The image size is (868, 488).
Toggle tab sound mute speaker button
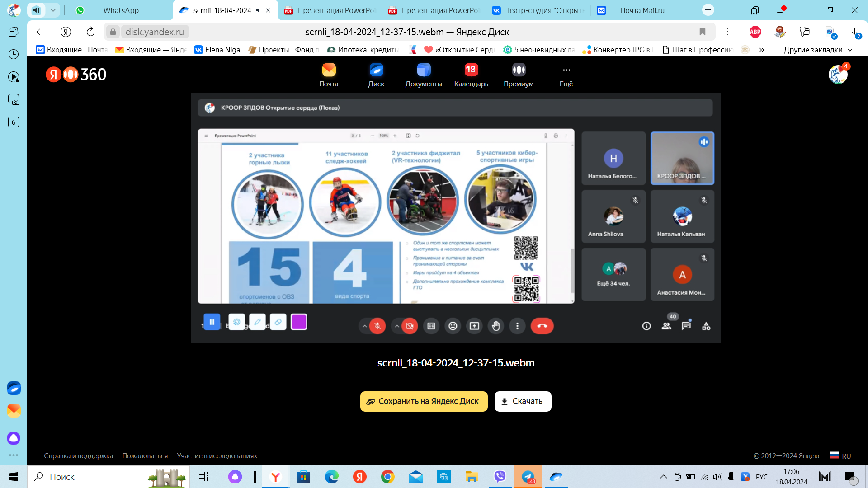37,10
